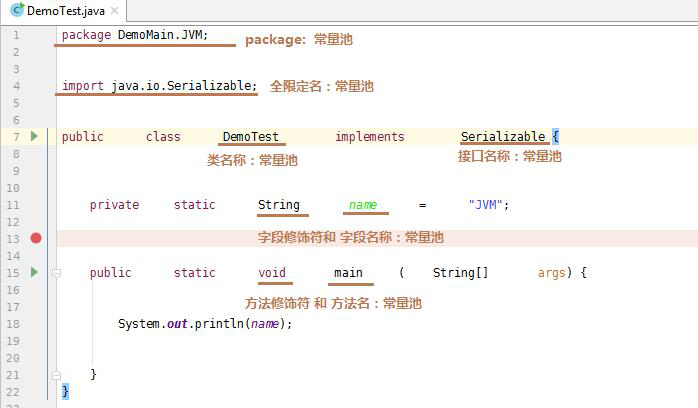Image resolution: width=698 pixels, height=408 pixels.
Task: Click the System.out.println(name) statement
Action: point(205,324)
